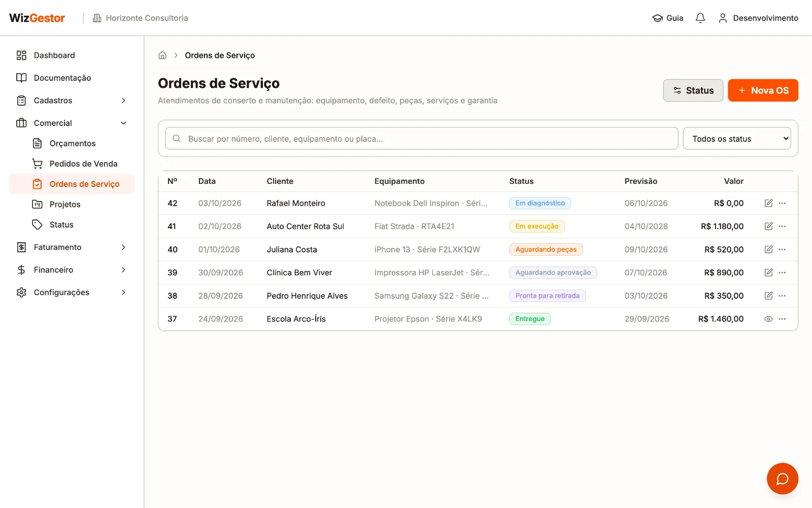Go to Orçamentos
The image size is (812, 508).
tap(72, 143)
